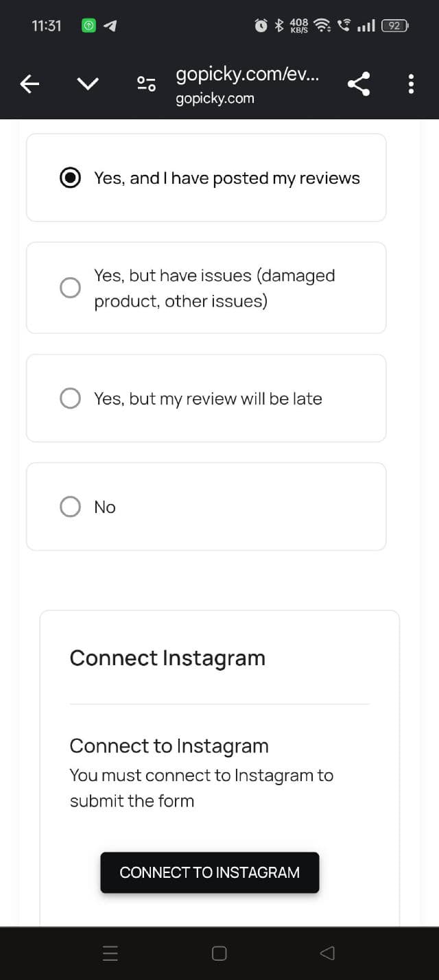439x980 pixels.
Task: Tap the Android home square button
Action: click(x=219, y=953)
